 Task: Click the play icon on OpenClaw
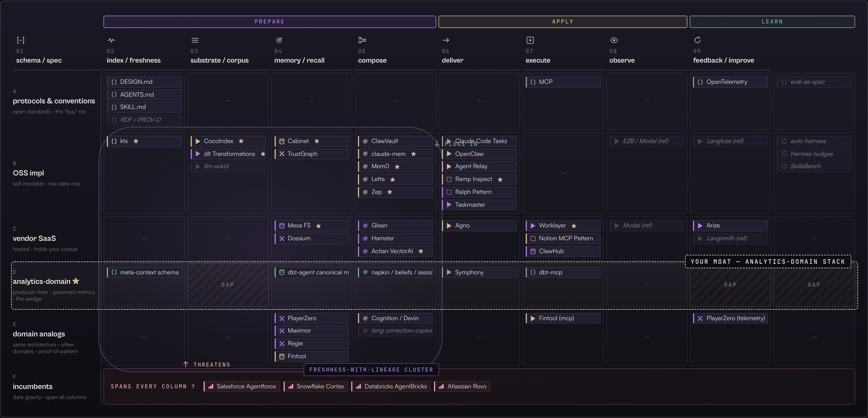pyautogui.click(x=449, y=154)
